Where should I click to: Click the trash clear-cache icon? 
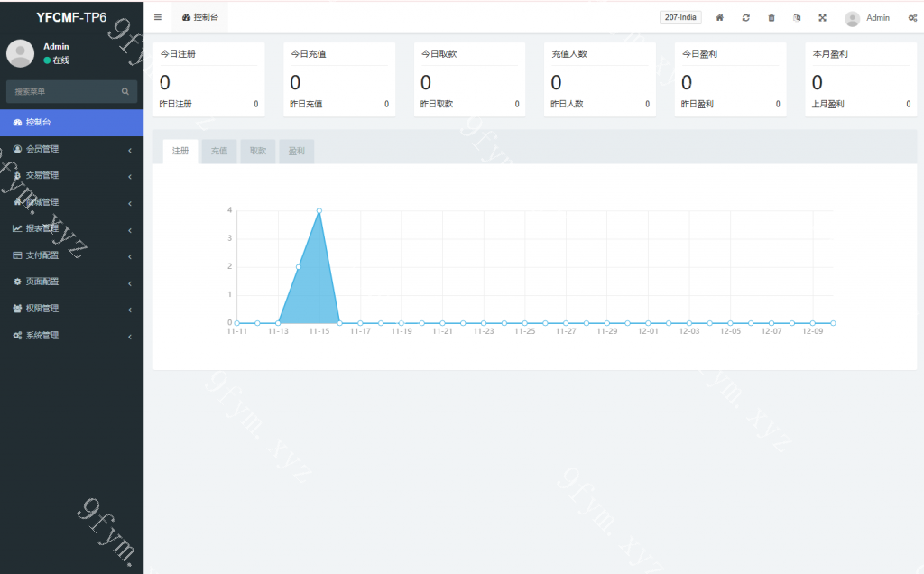click(x=772, y=18)
